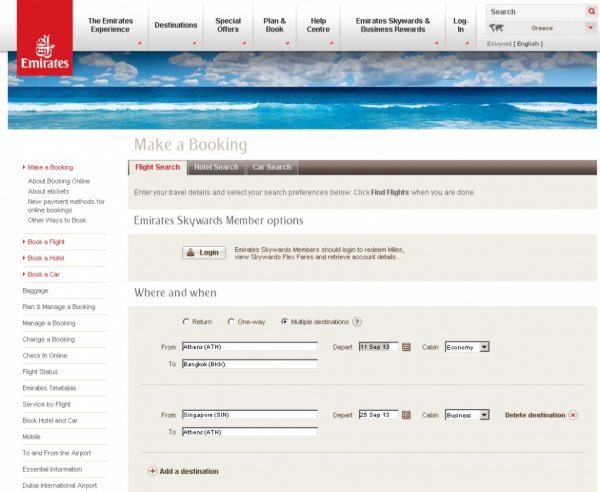The image size is (600, 492).
Task: Click the Athens (ATH) From field
Action: tap(249, 347)
